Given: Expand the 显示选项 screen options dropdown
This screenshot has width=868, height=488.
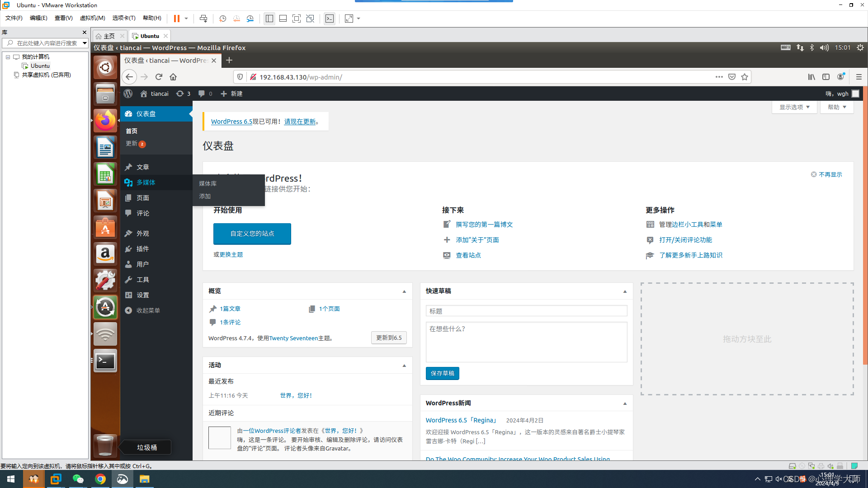Looking at the screenshot, I should 794,107.
